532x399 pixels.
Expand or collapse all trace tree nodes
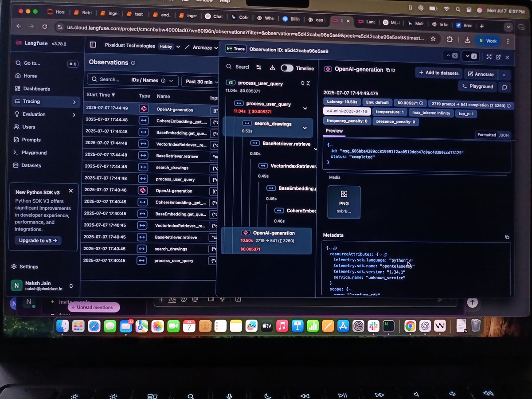[305, 83]
